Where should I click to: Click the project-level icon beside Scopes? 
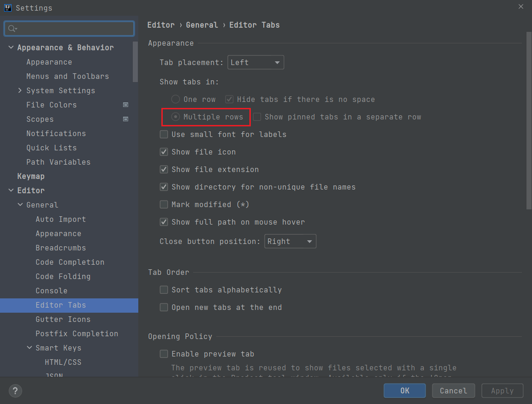pyautogui.click(x=125, y=119)
